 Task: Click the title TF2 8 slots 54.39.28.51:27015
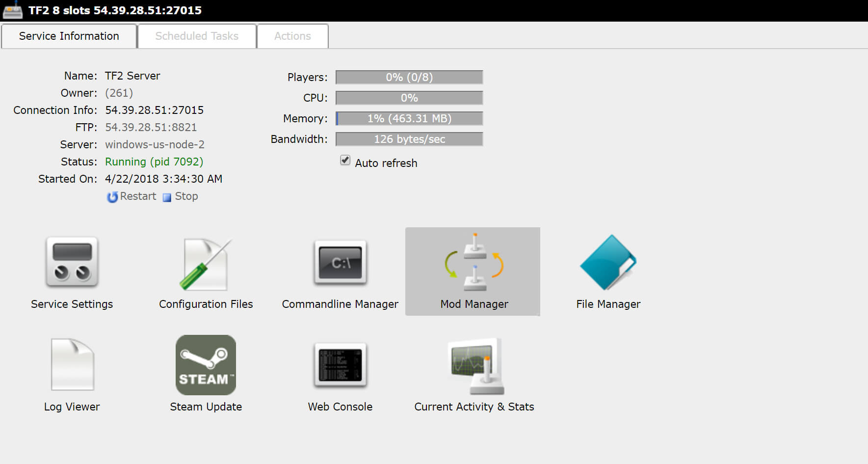[x=115, y=10]
